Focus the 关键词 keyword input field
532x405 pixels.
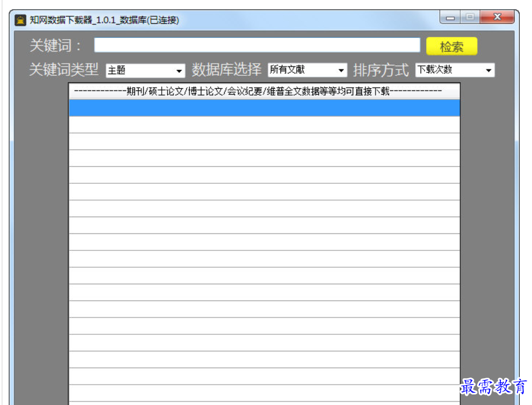[257, 45]
